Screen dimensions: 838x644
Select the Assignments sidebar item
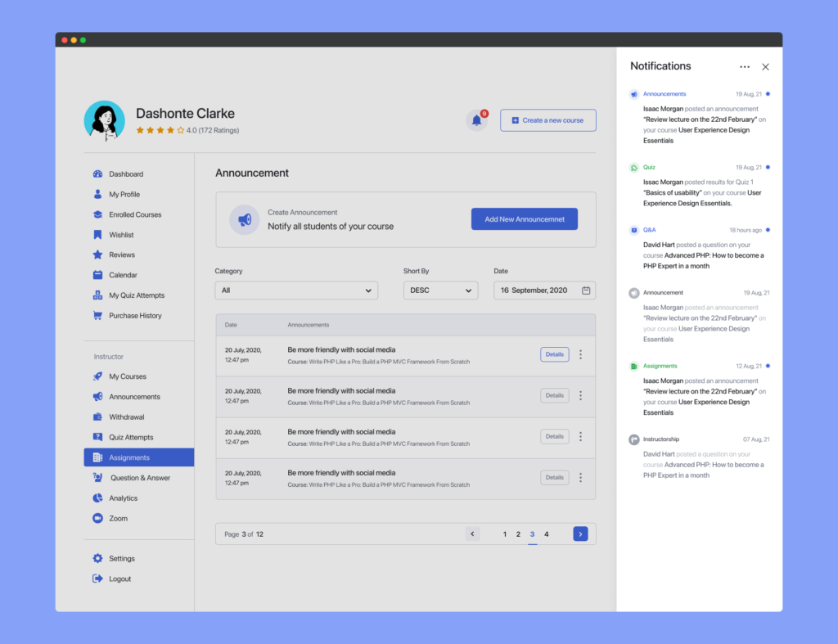[138, 457]
